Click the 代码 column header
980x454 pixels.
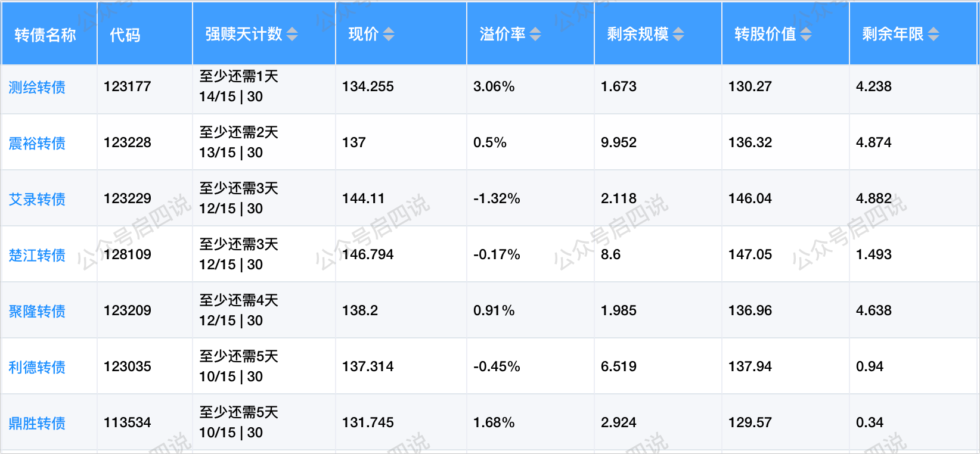[x=125, y=35]
